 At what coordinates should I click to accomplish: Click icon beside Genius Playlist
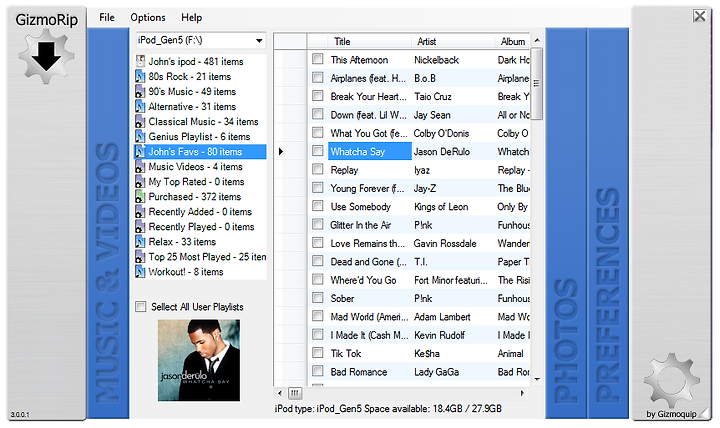pos(141,136)
